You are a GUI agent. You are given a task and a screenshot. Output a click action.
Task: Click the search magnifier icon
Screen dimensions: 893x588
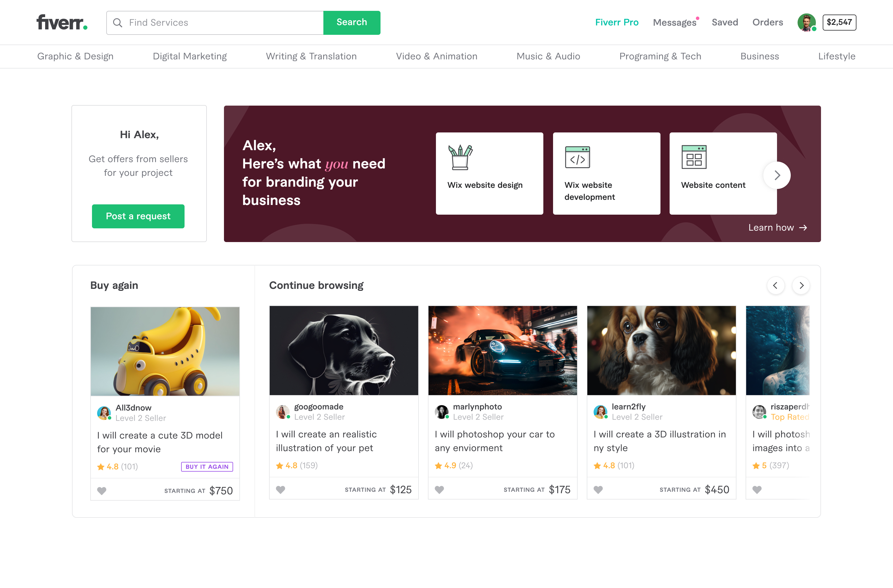click(117, 23)
